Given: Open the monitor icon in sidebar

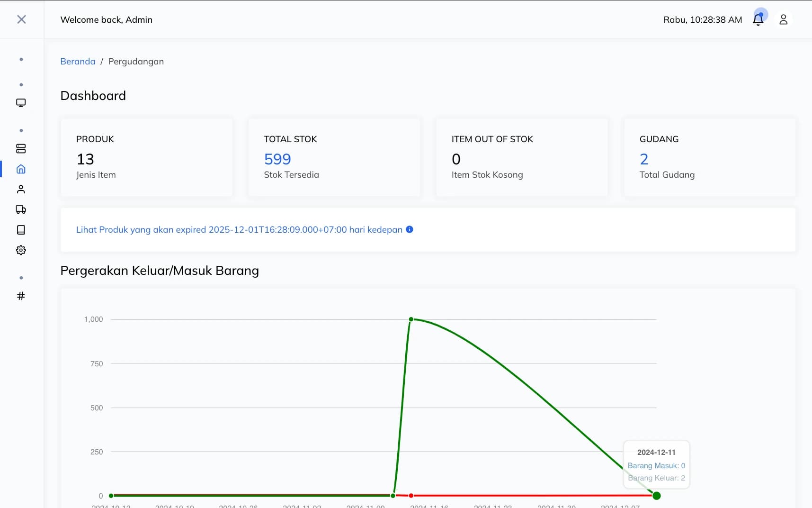Looking at the screenshot, I should (21, 103).
